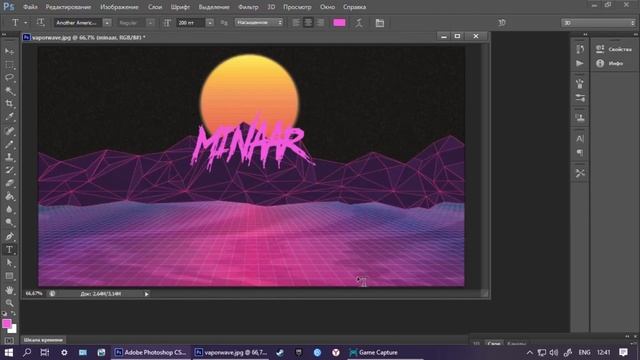The height and width of the screenshot is (360, 640).
Task: Select the Pen tool
Action: point(9,236)
